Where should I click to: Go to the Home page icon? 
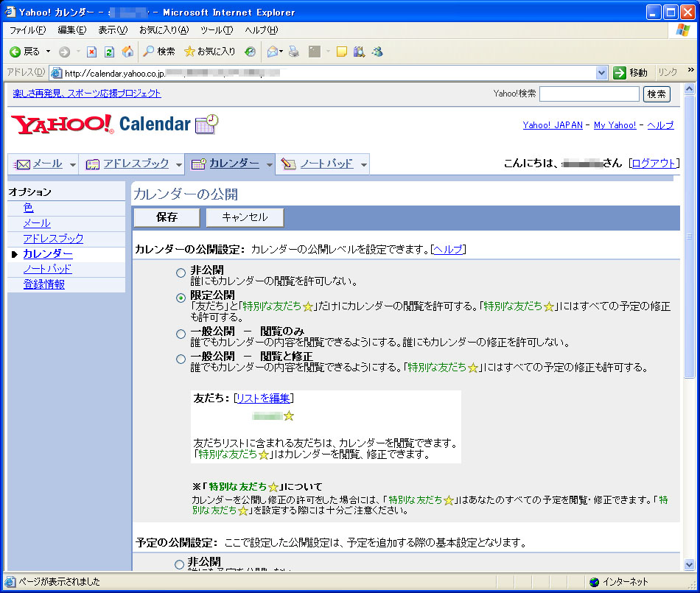(x=127, y=52)
